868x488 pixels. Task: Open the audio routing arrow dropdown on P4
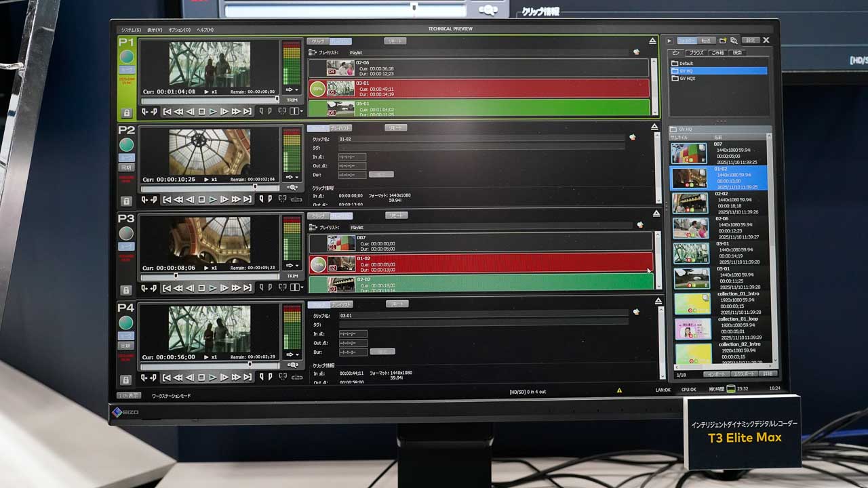coord(292,354)
